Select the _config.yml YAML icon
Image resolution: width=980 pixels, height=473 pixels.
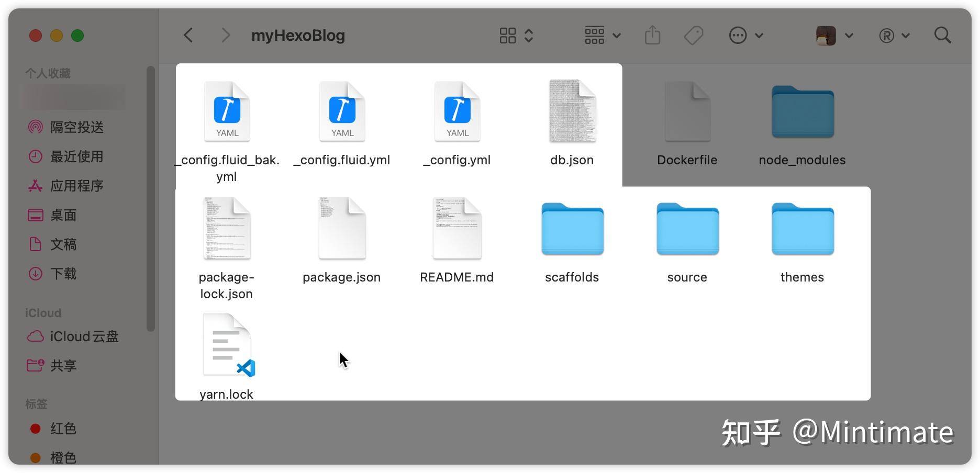click(457, 111)
